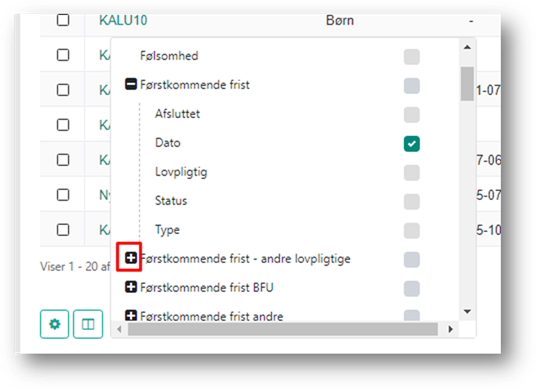
Task: Open the KALU10 link
Action: [x=123, y=21]
